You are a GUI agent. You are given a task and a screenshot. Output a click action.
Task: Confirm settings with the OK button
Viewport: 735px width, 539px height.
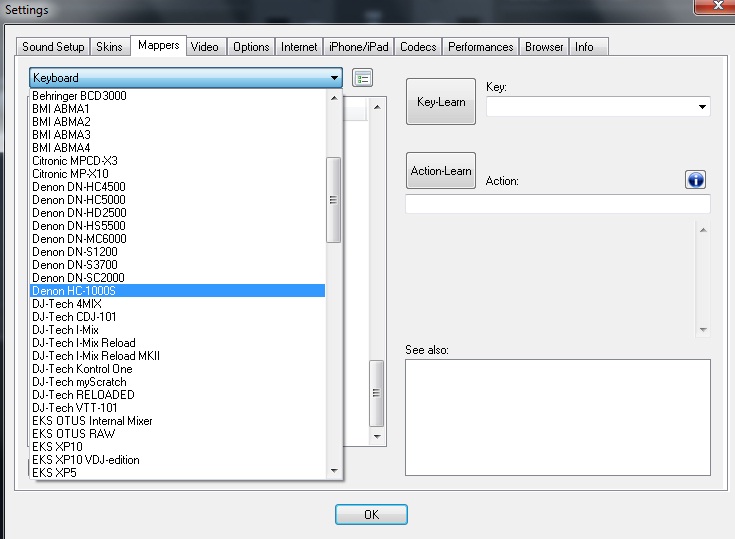[x=371, y=515]
